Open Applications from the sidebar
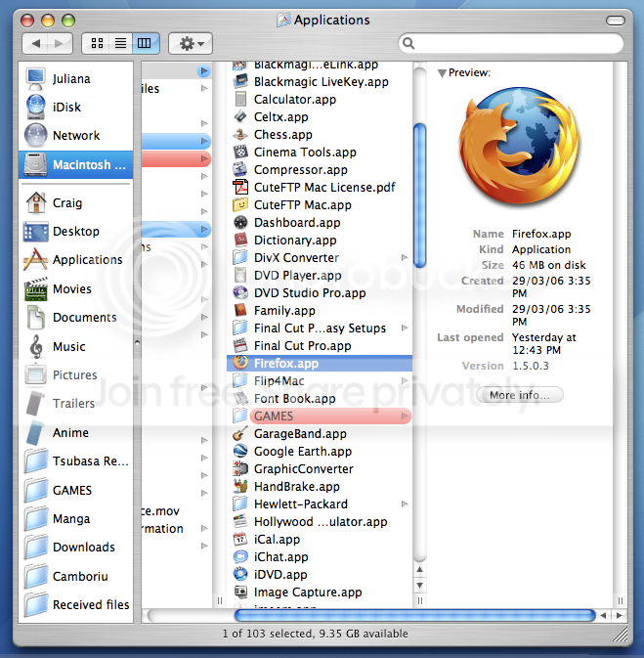Image resolution: width=644 pixels, height=658 pixels. (76, 260)
